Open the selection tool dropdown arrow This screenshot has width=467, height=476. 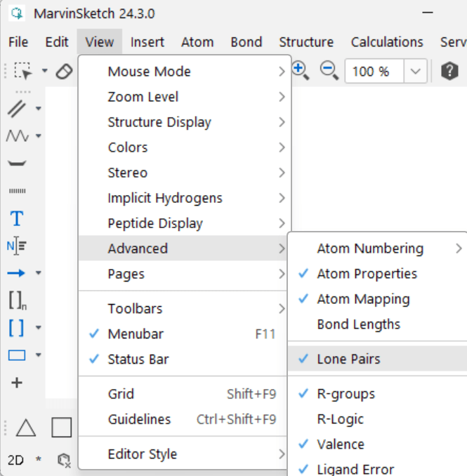pyautogui.click(x=45, y=71)
